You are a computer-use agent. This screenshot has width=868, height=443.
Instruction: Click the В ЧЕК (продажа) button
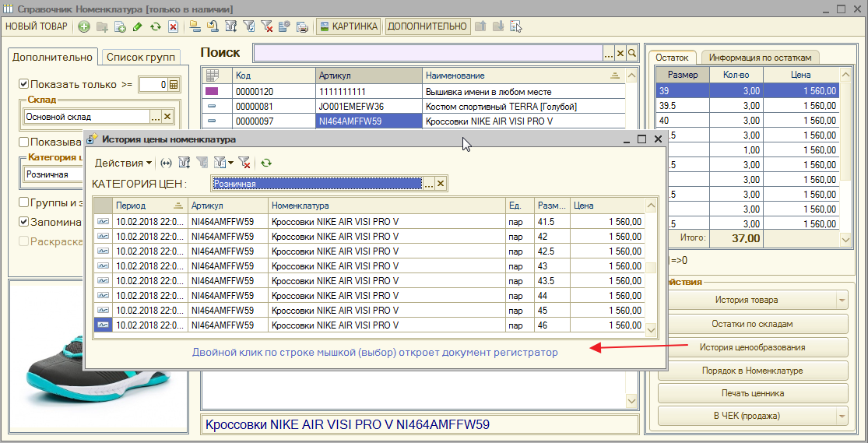747,415
